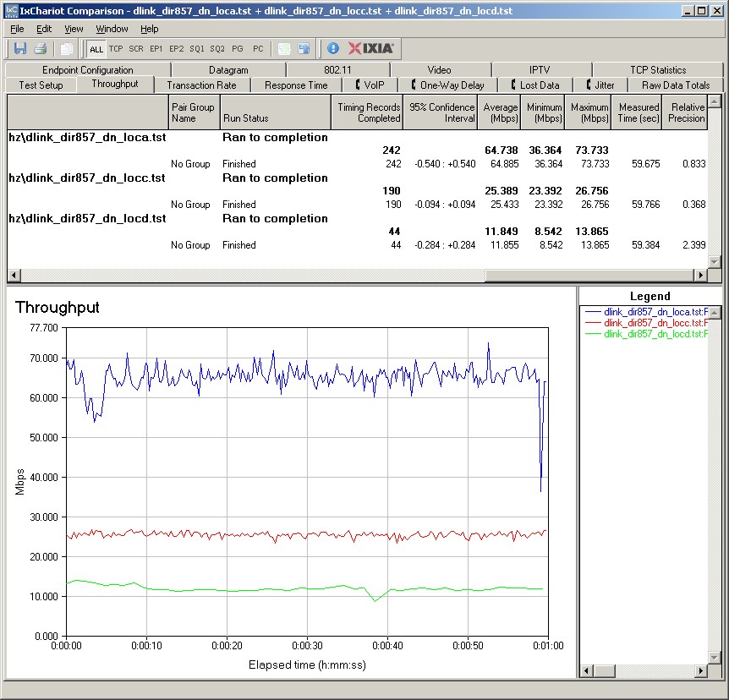Screen dimensions: 729x700
Task: Switch to the Video tab
Action: 440,69
